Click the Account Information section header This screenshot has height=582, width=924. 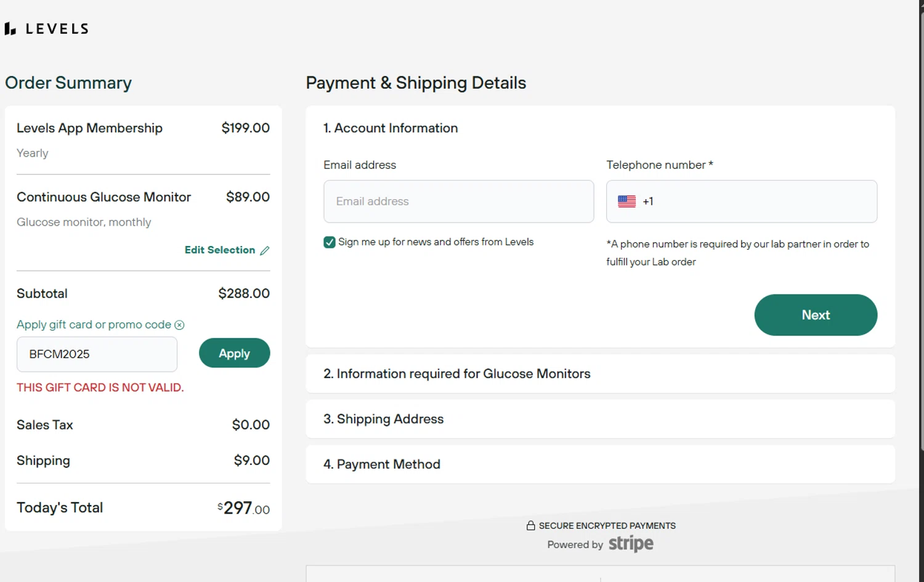(391, 128)
